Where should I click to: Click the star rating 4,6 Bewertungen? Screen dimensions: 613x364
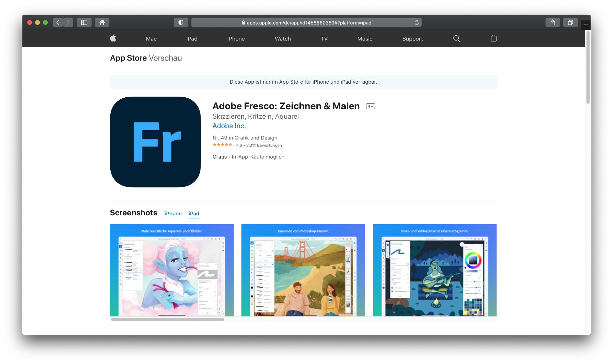click(x=247, y=145)
